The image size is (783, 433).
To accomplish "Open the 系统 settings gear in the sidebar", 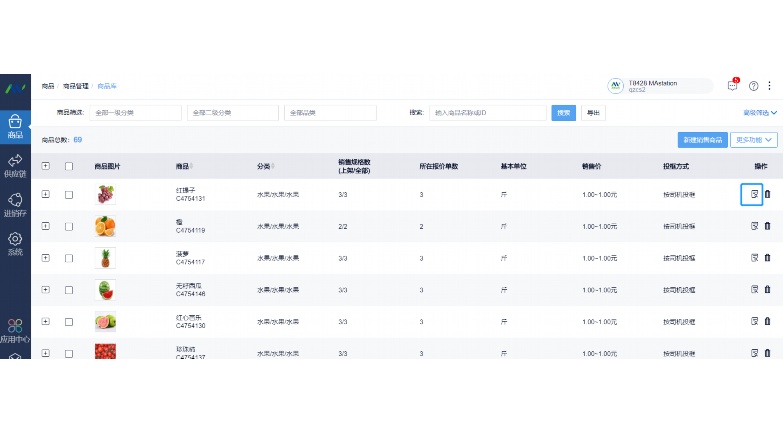I will [x=15, y=244].
